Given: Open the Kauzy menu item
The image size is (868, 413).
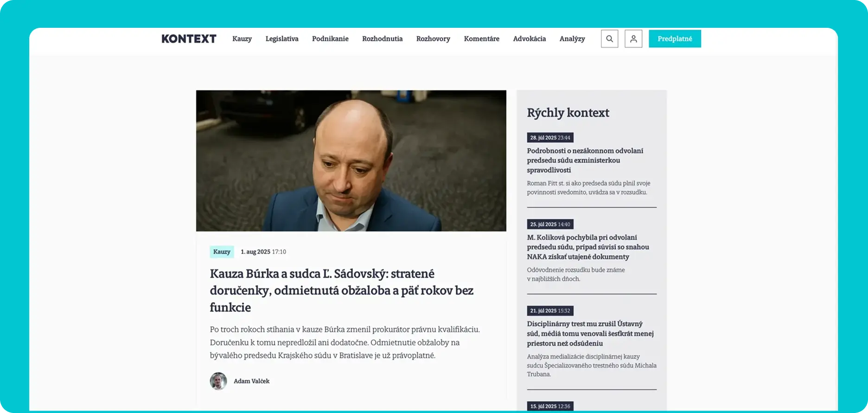Looking at the screenshot, I should click(x=242, y=39).
